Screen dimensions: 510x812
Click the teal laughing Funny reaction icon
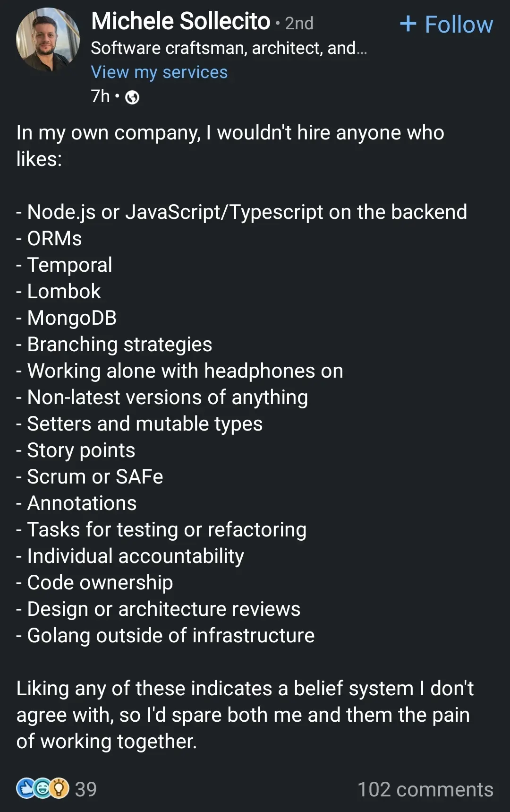[x=42, y=788]
